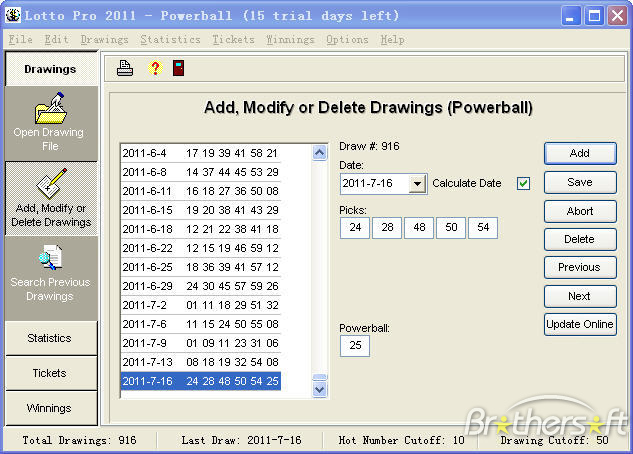Click the fourth pick field showing 50
Image resolution: width=633 pixels, height=454 pixels.
pyautogui.click(x=451, y=228)
